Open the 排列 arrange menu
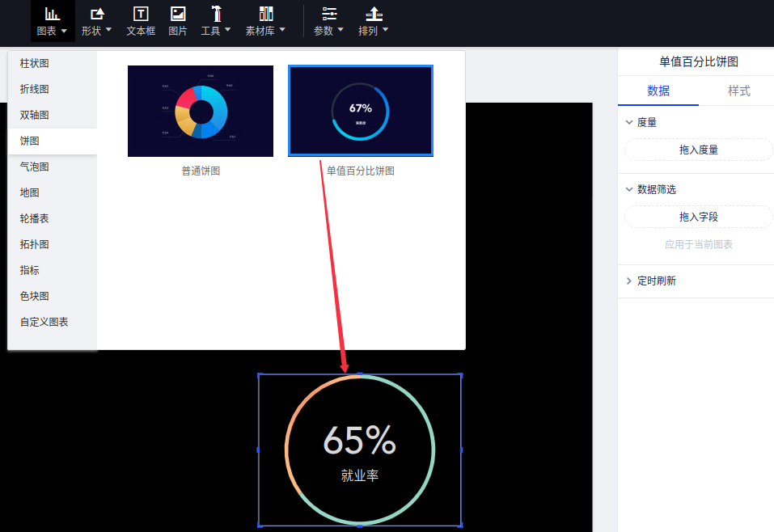The image size is (774, 532). (374, 21)
